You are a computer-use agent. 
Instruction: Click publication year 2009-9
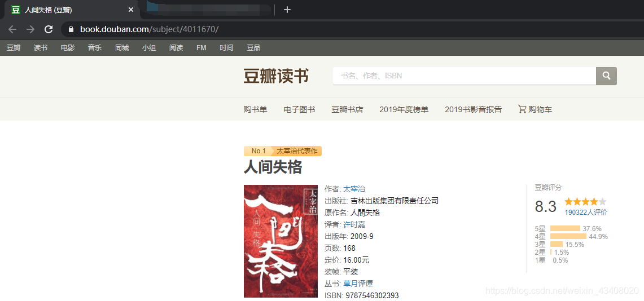click(362, 236)
